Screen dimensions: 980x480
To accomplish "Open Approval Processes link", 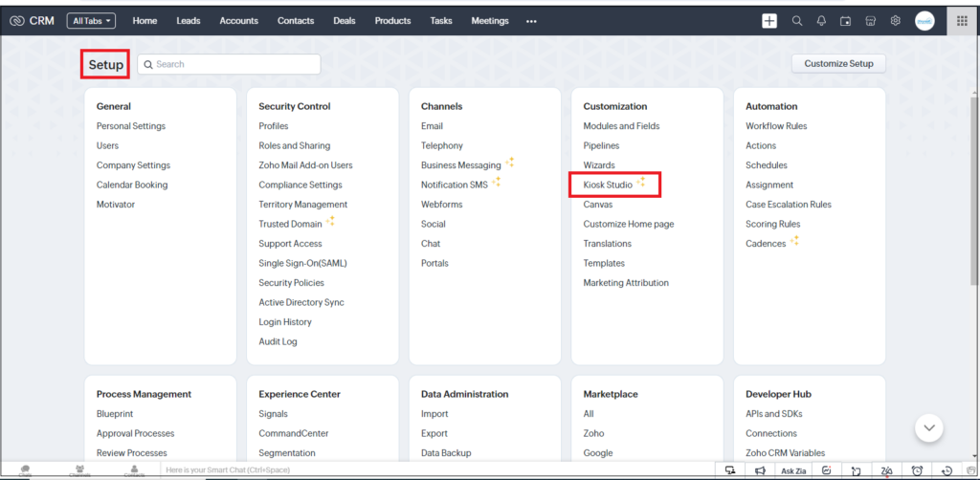I will (135, 433).
